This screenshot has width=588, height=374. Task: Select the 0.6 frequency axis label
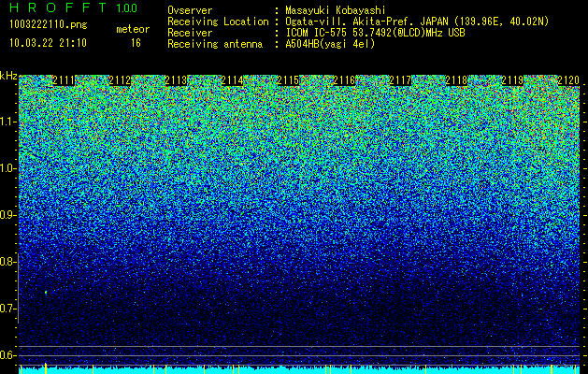click(7, 355)
